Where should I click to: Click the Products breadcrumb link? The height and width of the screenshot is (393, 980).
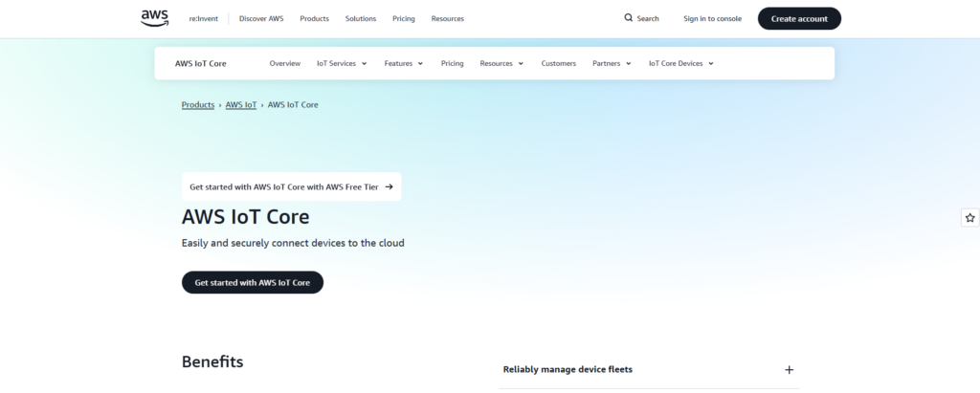(x=198, y=105)
